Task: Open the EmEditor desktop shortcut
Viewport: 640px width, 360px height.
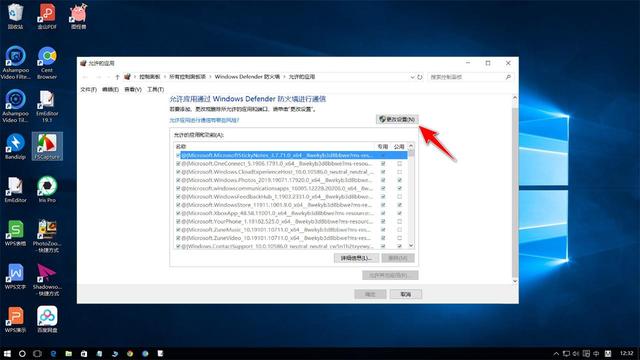Action: pos(16,190)
